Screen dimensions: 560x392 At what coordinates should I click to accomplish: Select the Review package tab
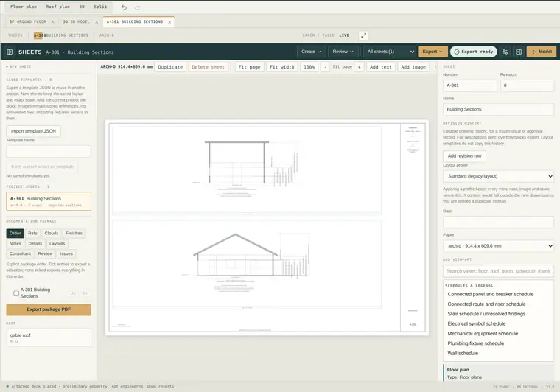point(46,253)
